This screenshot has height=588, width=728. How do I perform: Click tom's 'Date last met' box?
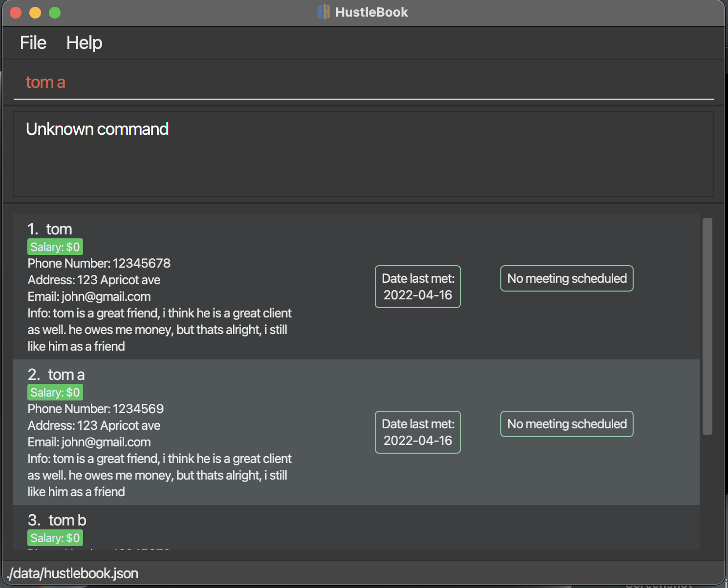click(418, 287)
